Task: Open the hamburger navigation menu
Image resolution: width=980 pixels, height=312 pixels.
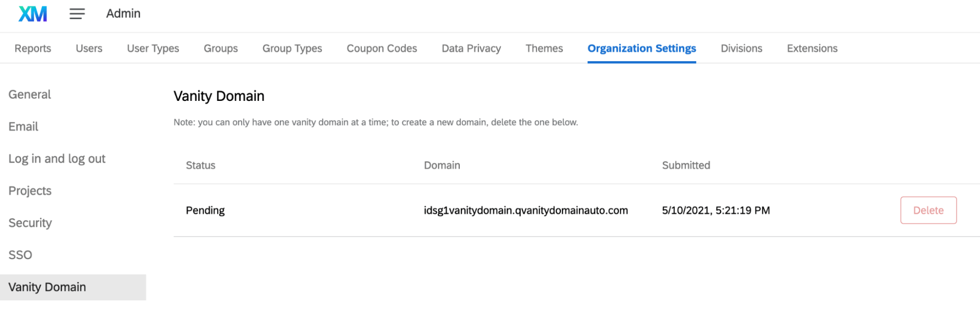Action: tap(76, 14)
